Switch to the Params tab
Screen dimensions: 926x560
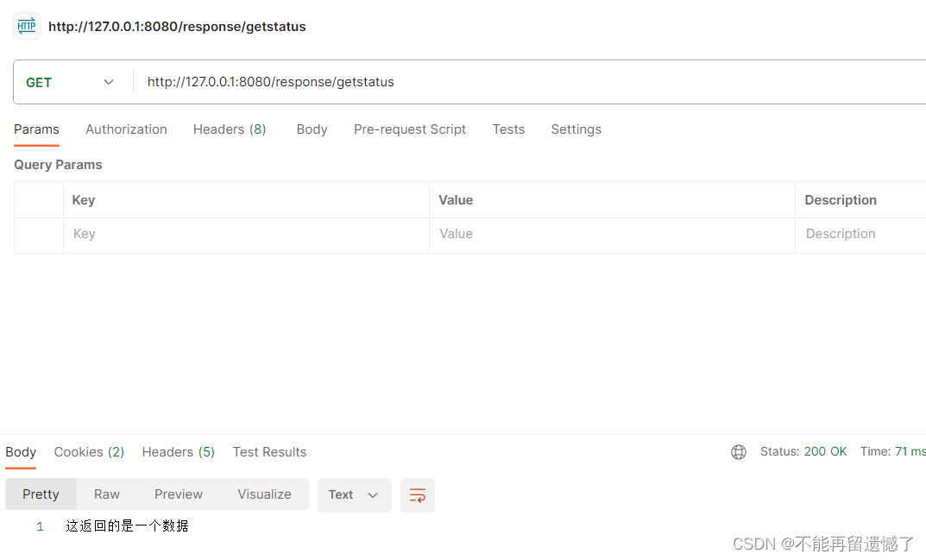pyautogui.click(x=36, y=129)
